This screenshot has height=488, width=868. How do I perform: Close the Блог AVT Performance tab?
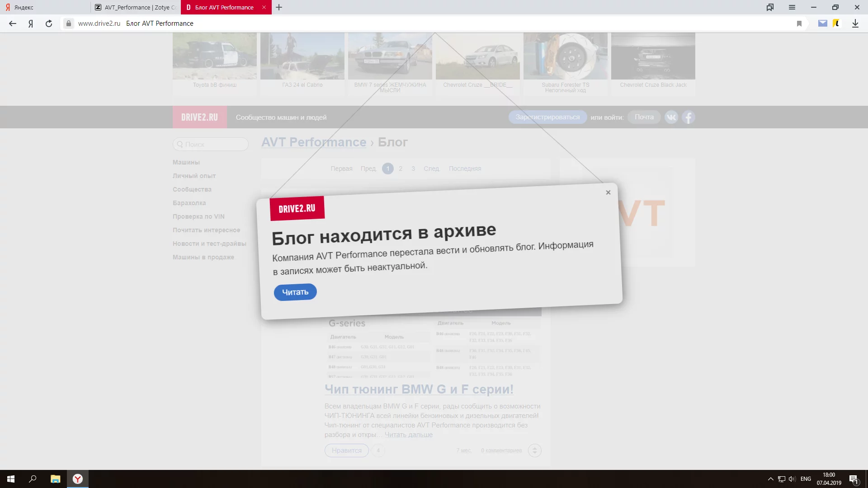tap(264, 7)
